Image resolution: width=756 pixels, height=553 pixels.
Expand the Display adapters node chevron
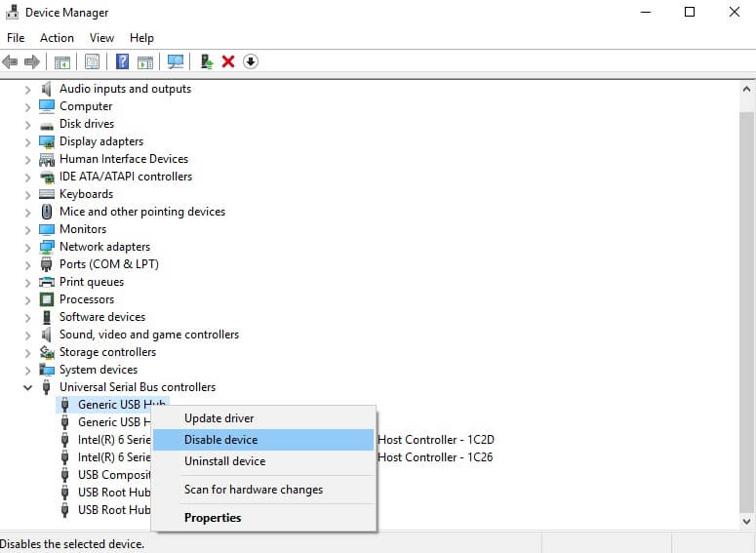pos(27,142)
